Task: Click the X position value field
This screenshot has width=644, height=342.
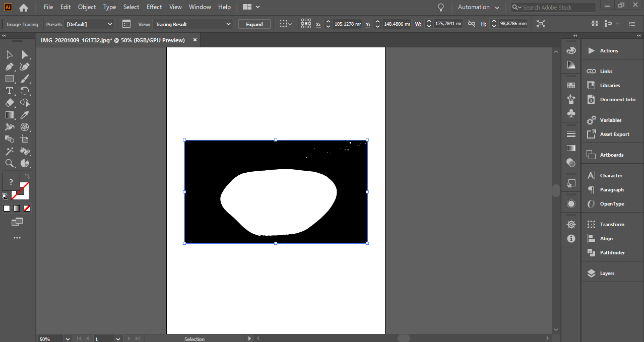Action: tap(347, 24)
